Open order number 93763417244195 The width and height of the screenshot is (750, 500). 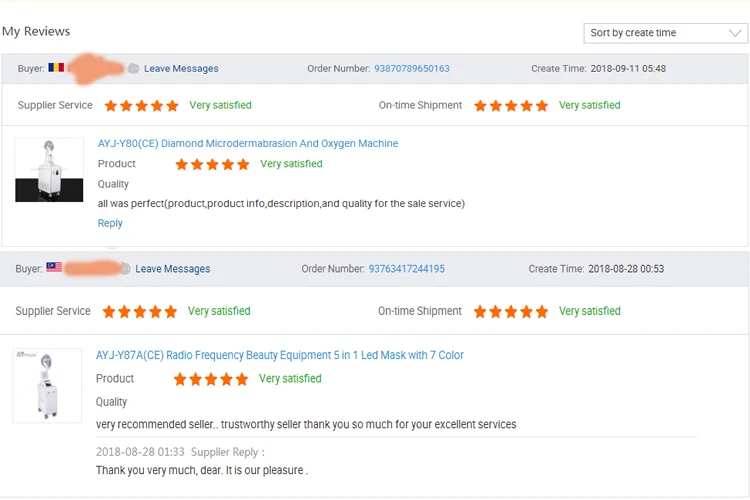(x=406, y=269)
